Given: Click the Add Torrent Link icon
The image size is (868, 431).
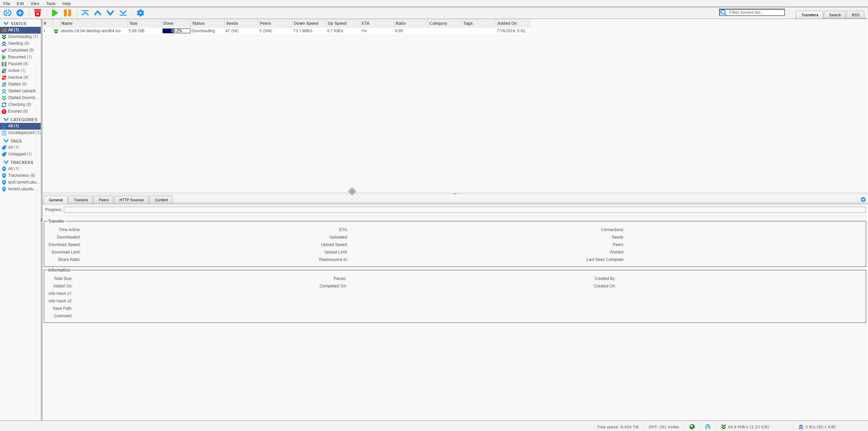Looking at the screenshot, I should click(x=7, y=13).
